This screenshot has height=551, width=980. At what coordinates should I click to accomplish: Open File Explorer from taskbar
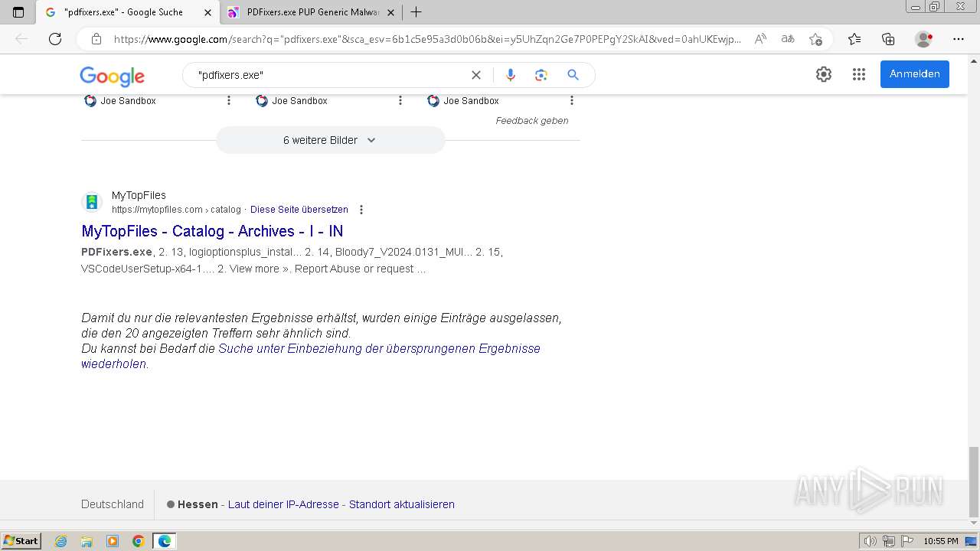pos(87,541)
